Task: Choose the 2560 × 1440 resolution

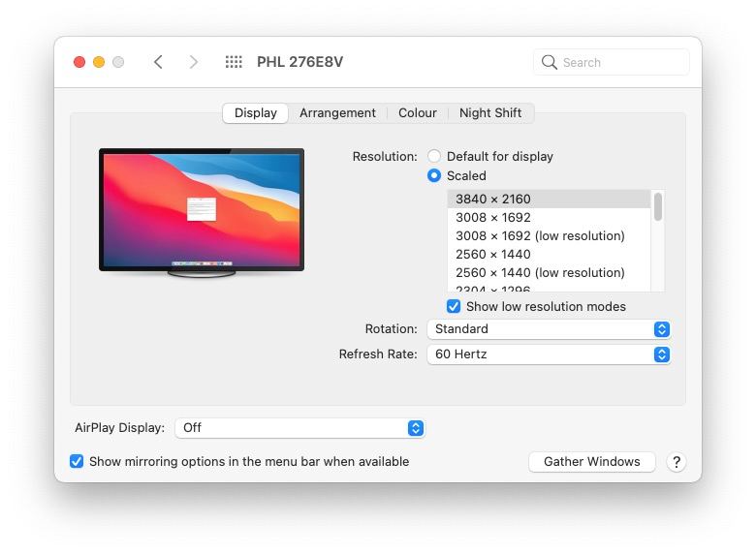Action: (x=493, y=254)
